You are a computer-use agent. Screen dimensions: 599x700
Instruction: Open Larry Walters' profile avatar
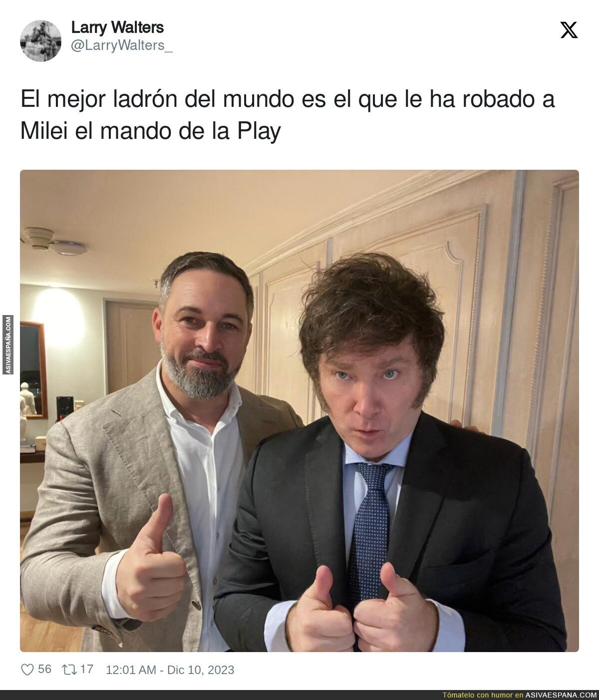click(x=40, y=40)
